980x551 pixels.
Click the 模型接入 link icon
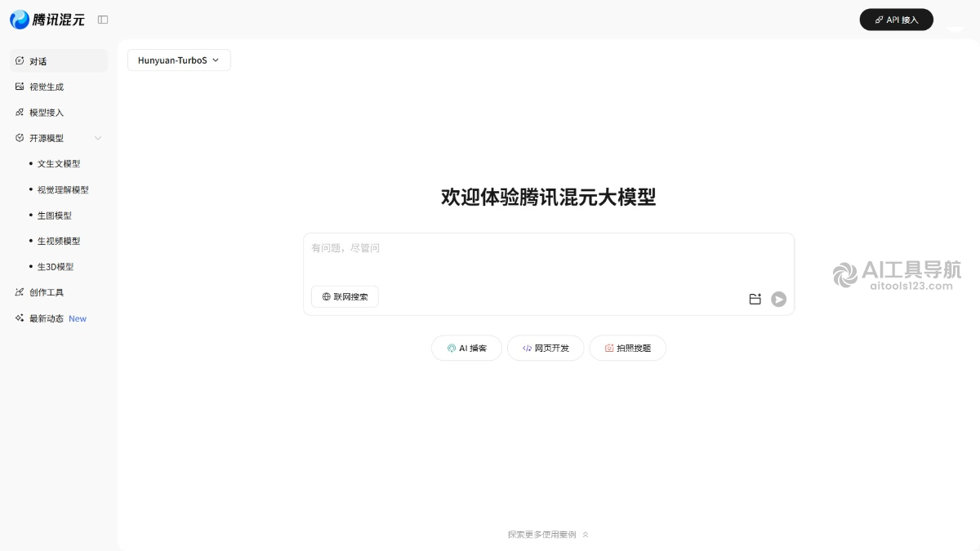coord(20,113)
